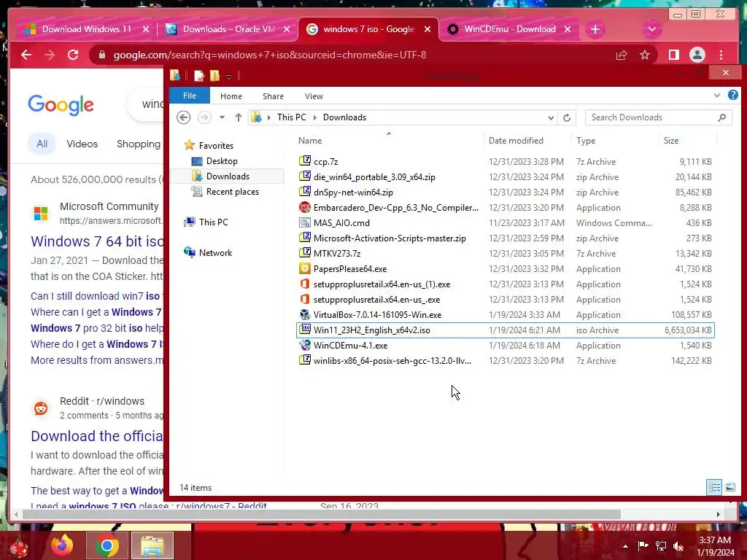Viewport: 747px width, 560px height.
Task: Open the Videos filter on Google
Action: pyautogui.click(x=82, y=144)
